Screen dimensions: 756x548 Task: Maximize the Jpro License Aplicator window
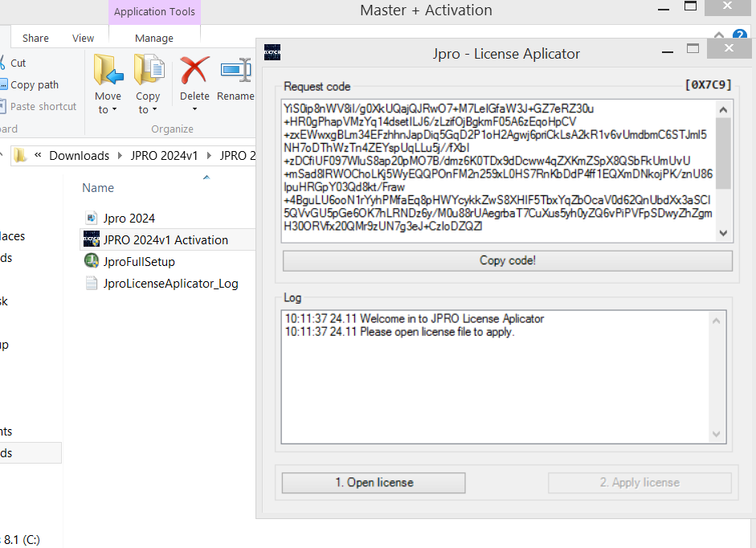tap(693, 48)
